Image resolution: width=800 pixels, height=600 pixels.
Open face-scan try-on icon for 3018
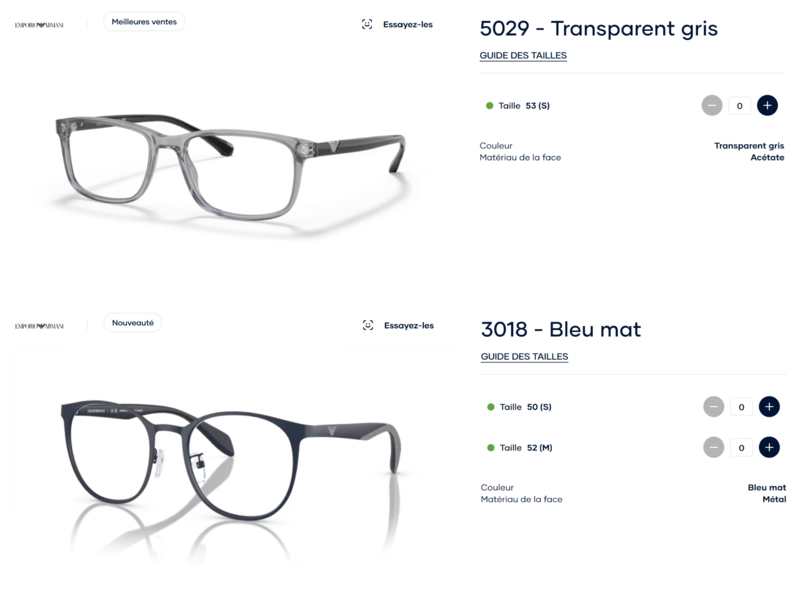pos(368,325)
